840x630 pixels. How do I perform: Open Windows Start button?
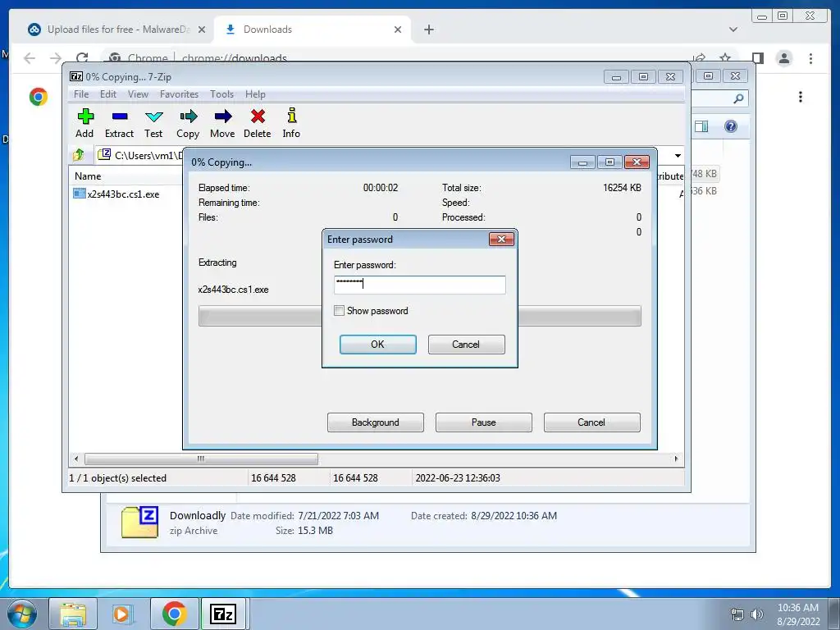coord(22,614)
